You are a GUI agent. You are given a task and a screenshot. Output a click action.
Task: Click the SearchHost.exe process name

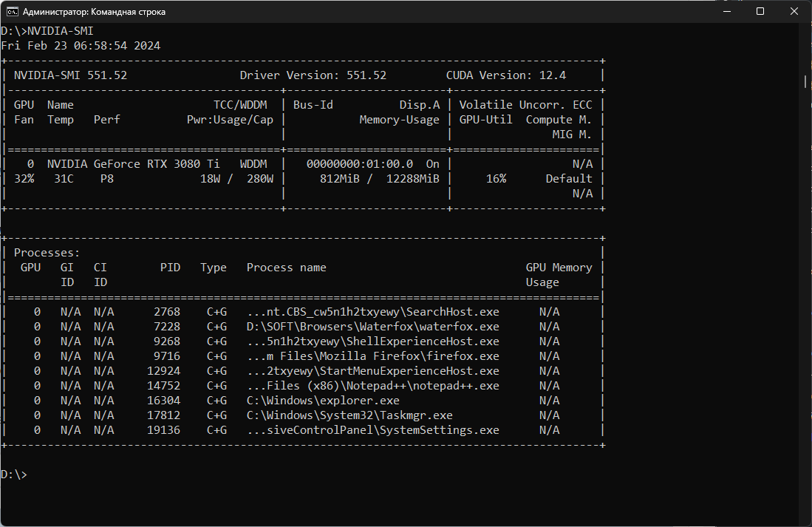tap(372, 312)
